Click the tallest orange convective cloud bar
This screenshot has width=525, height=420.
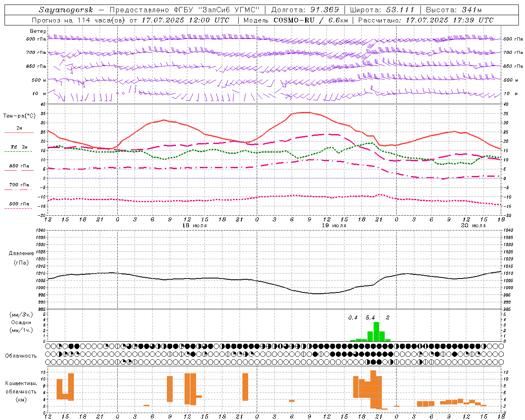tap(373, 389)
